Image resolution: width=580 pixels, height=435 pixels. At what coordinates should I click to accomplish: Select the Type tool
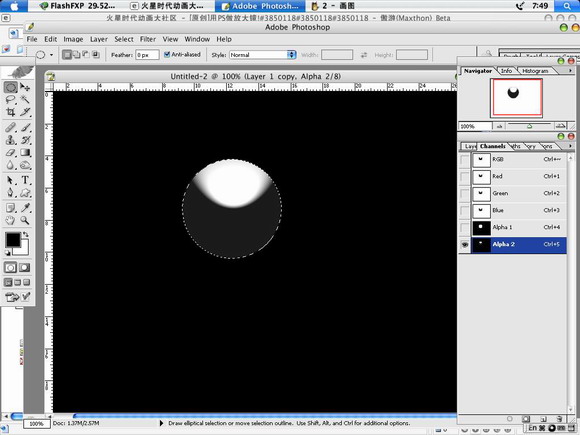25,180
